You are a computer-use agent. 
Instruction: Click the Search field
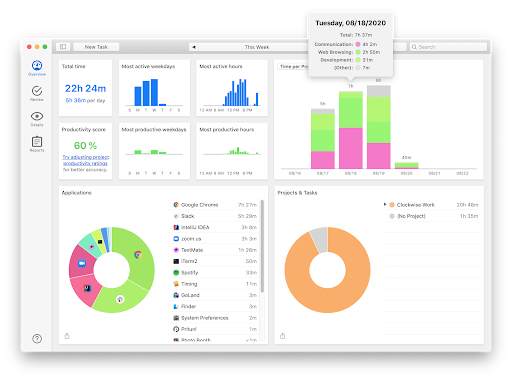tap(448, 47)
